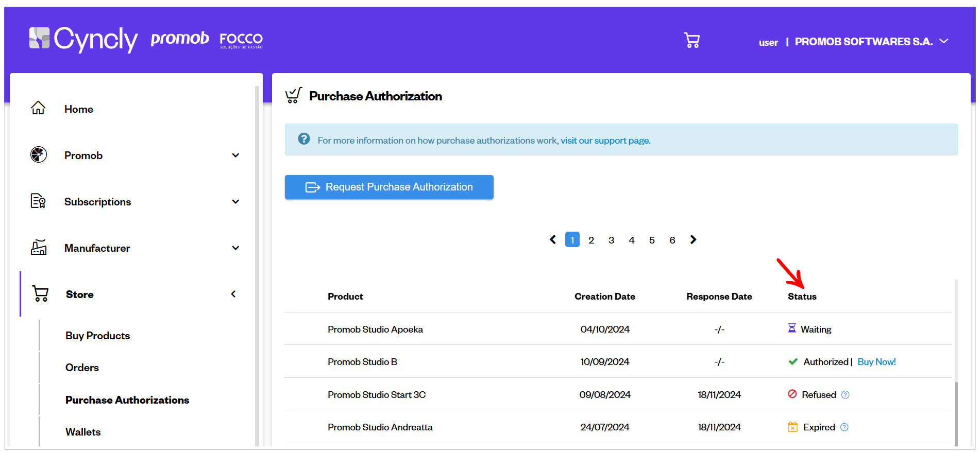
Task: Select the Promob Studio B row
Action: [618, 361]
